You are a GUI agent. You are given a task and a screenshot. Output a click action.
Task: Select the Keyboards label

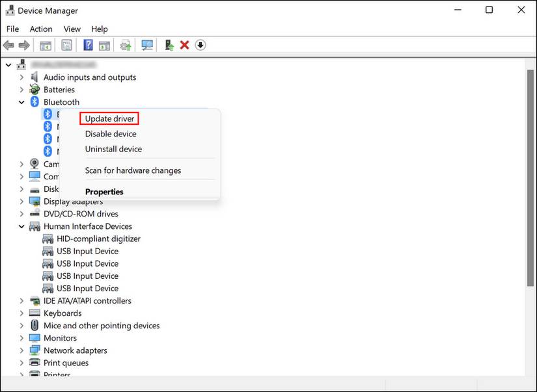pos(62,313)
